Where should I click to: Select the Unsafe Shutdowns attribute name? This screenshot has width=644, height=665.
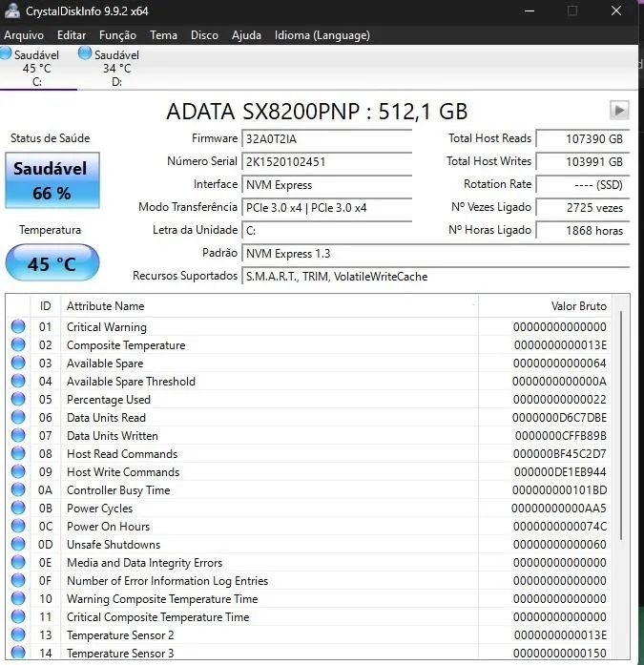(x=114, y=545)
